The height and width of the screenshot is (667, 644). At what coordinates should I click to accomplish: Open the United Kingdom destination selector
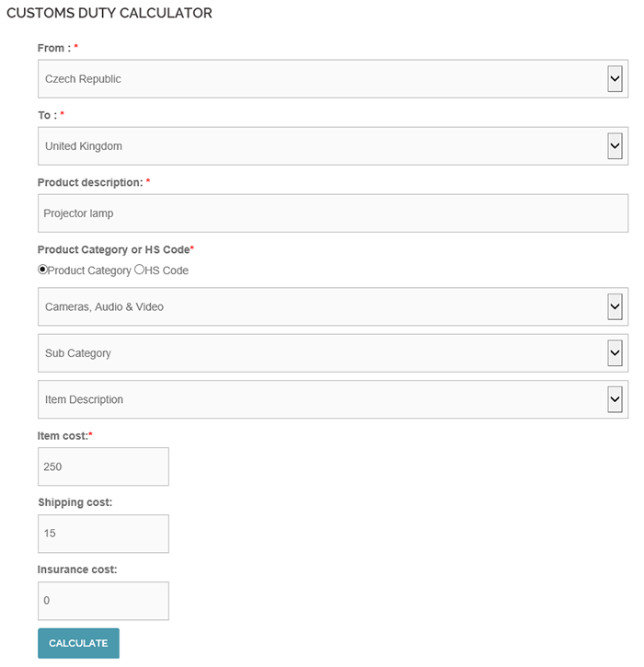click(313, 146)
